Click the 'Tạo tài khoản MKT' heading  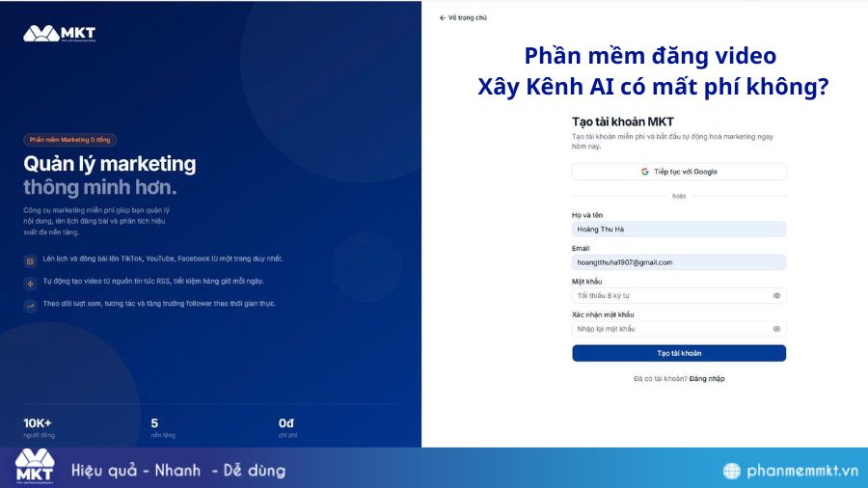(x=622, y=122)
